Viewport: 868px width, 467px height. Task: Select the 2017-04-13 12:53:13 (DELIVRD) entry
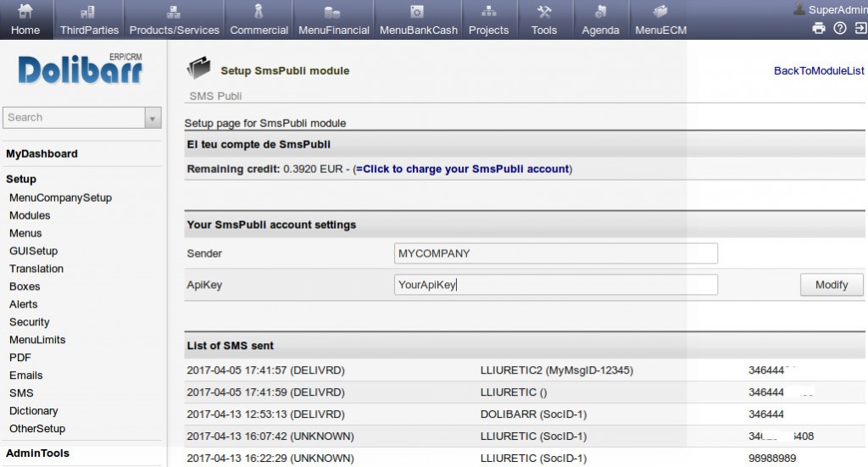click(265, 414)
